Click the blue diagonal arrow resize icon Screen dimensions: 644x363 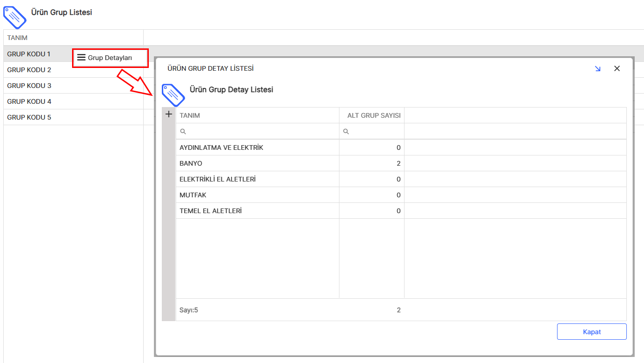(x=598, y=69)
